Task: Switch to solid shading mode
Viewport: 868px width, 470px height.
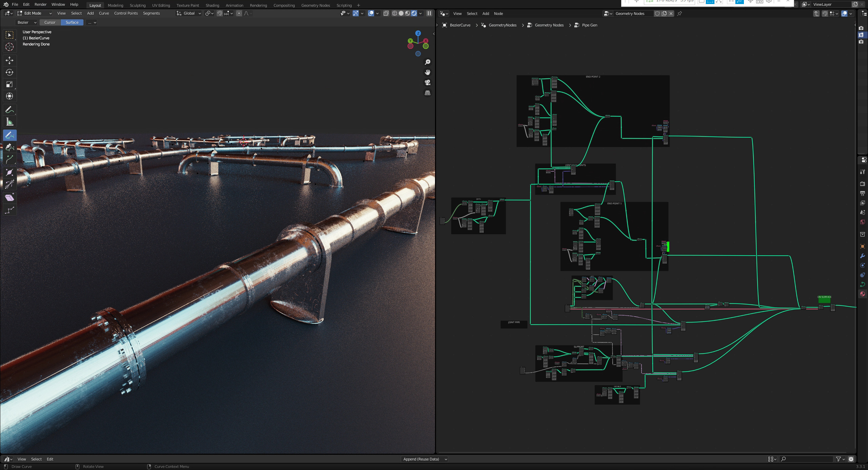Action: 401,13
